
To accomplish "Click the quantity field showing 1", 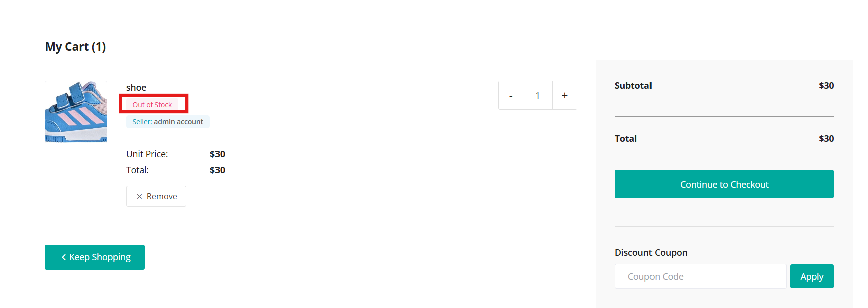I will pos(538,95).
